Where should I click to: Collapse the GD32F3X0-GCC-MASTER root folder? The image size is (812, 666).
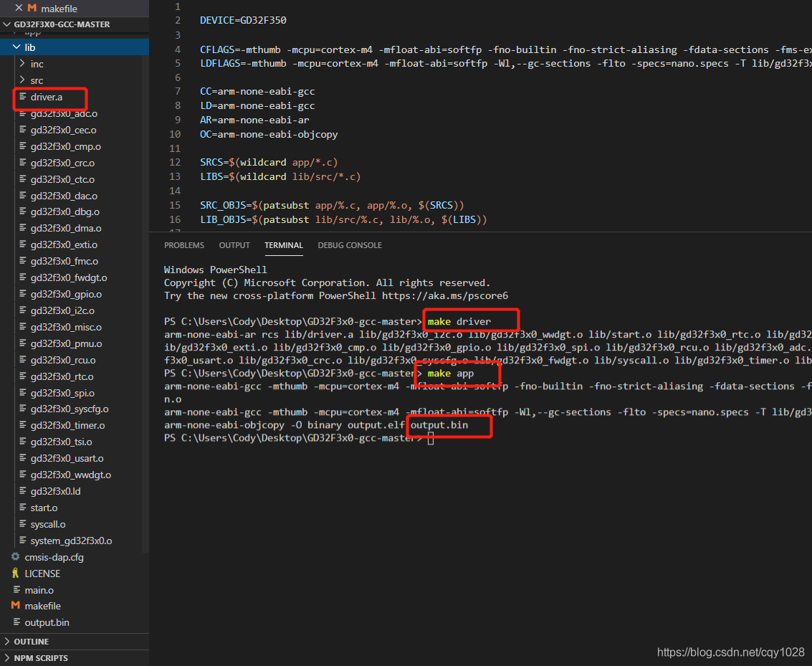(x=6, y=24)
